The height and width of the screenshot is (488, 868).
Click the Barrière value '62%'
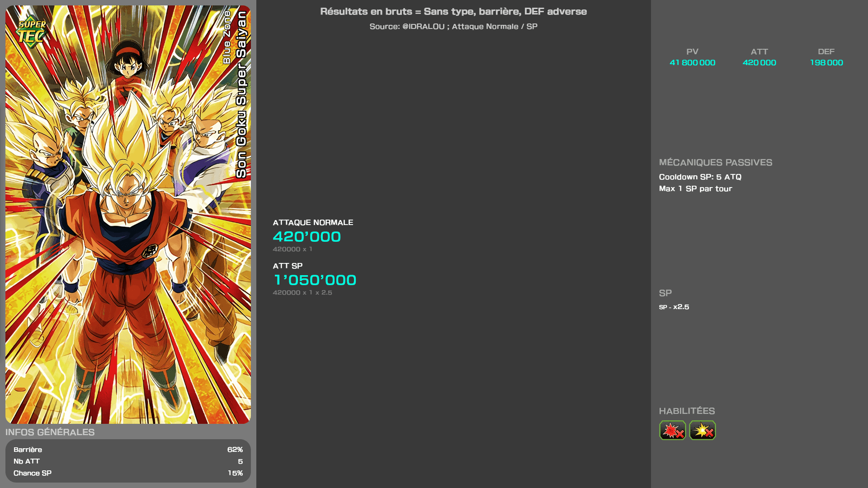[x=235, y=450]
